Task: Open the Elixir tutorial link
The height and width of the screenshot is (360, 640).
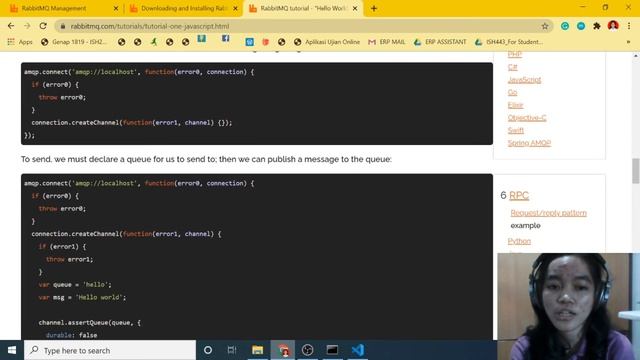Action: tap(516, 105)
